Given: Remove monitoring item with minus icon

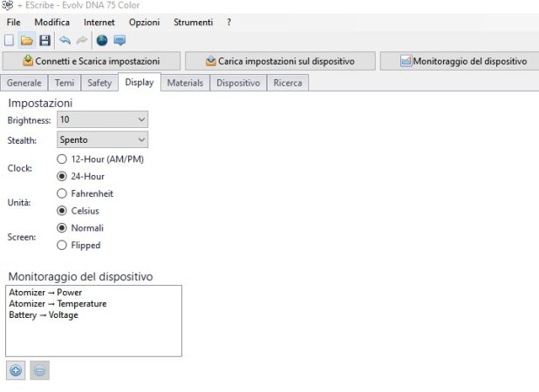Looking at the screenshot, I should (x=39, y=370).
